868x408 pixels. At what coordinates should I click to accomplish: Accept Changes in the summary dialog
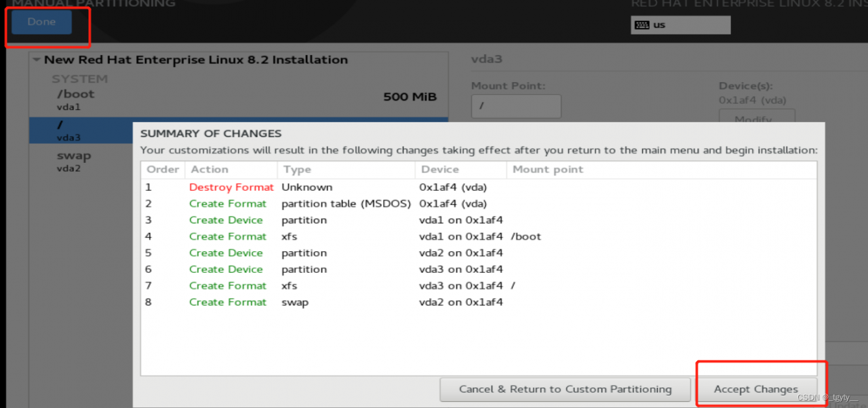755,389
